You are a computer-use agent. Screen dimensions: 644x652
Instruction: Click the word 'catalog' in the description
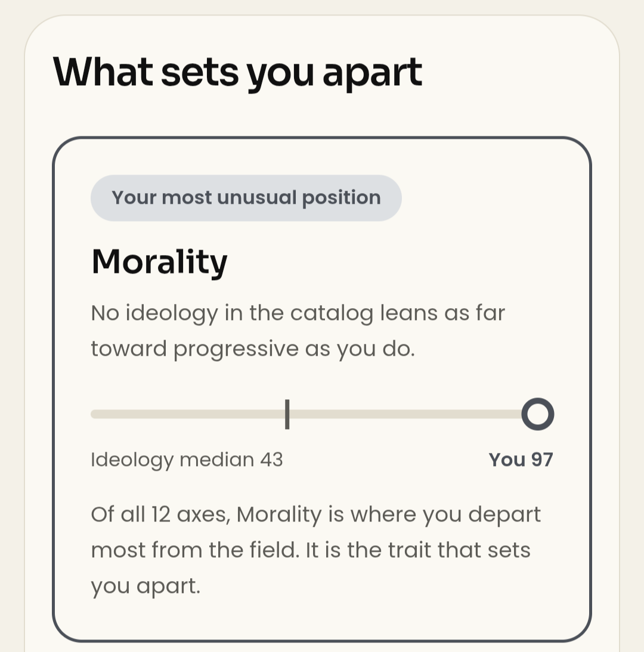[332, 314]
